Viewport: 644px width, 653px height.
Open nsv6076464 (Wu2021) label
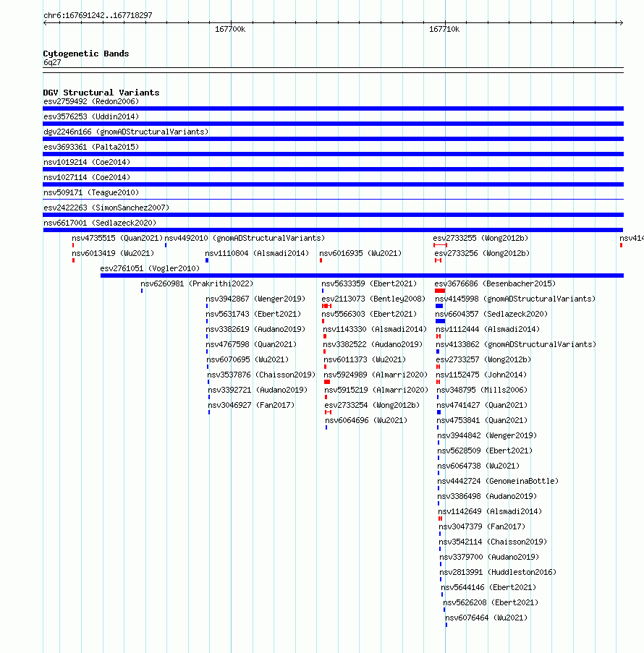[486, 618]
